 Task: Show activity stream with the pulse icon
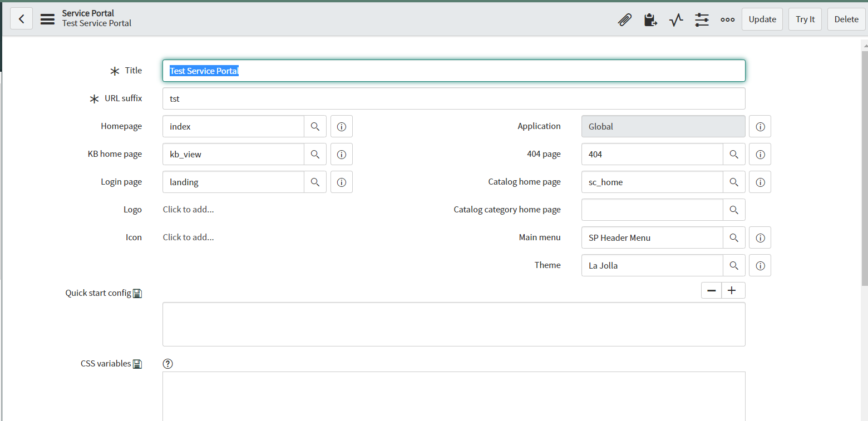click(x=675, y=19)
